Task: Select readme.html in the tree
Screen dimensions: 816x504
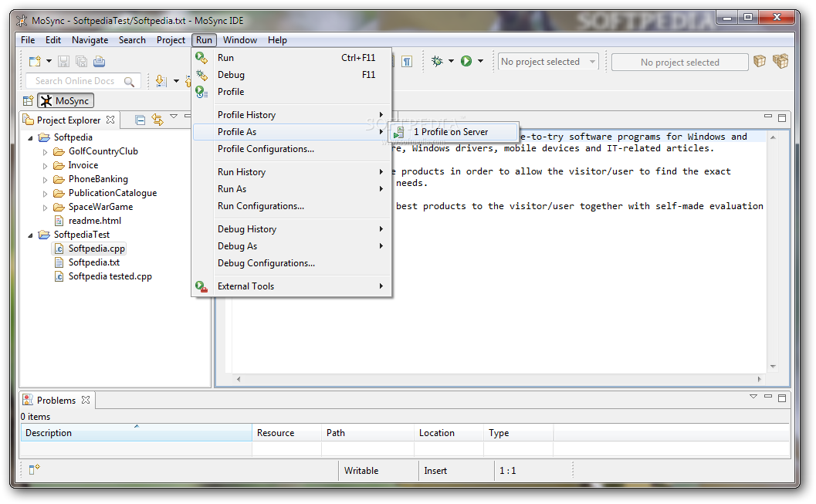Action: 95,221
